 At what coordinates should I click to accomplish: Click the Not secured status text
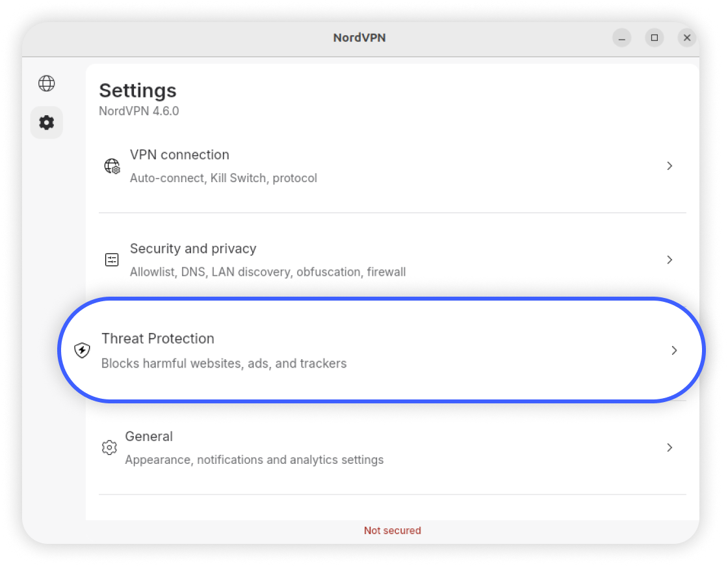point(393,530)
